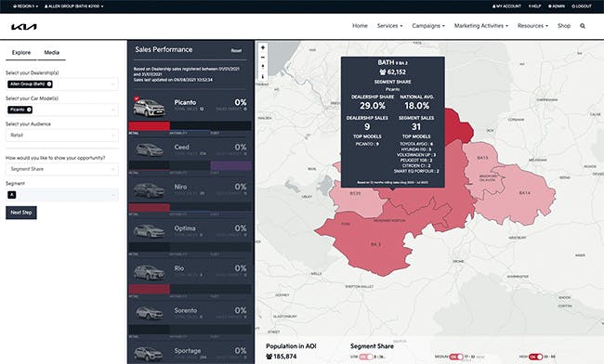Toggle the Low segment share switch
The width and height of the screenshot is (604, 364).
coord(366,357)
